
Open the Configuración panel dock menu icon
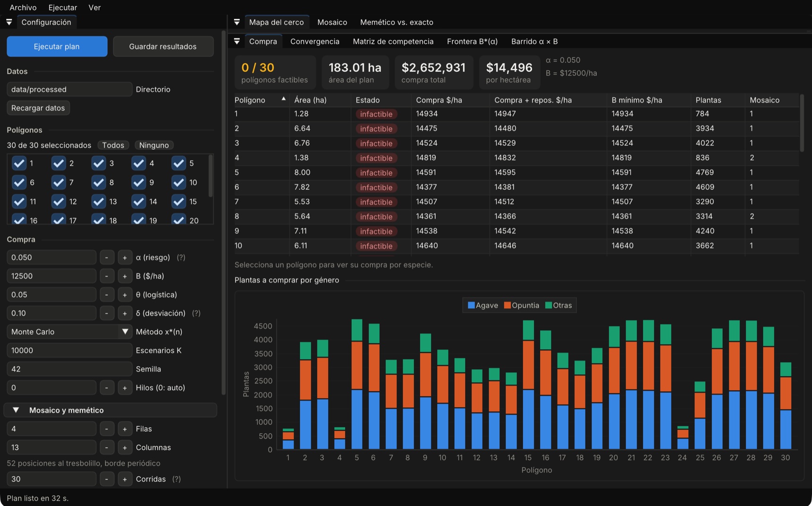click(9, 22)
